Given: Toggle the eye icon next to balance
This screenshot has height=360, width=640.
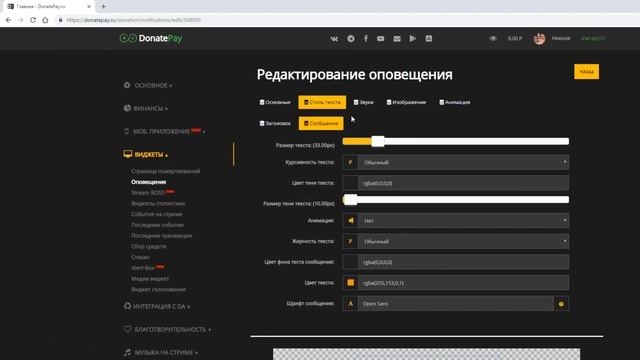Looking at the screenshot, I should 493,38.
